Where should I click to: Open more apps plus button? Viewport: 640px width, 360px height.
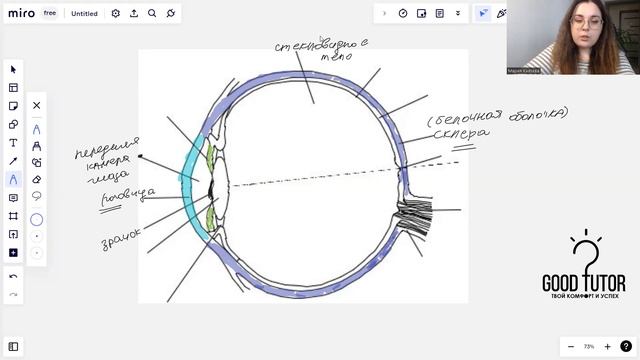tap(13, 253)
